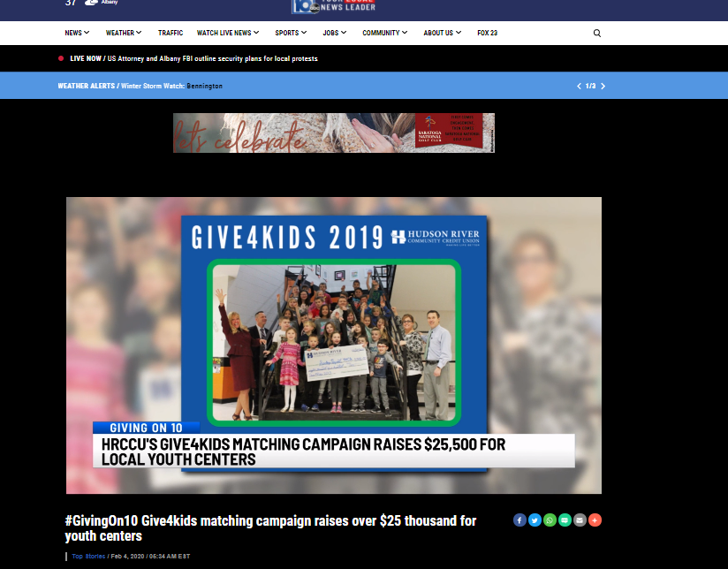This screenshot has height=569, width=728.
Task: Share article on Twitter
Action: (x=535, y=520)
